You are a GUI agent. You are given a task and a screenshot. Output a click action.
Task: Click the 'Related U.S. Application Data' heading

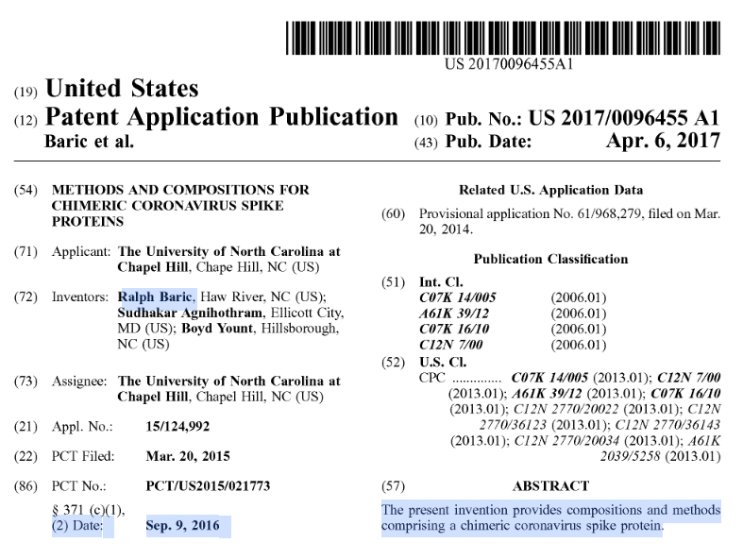(x=550, y=190)
